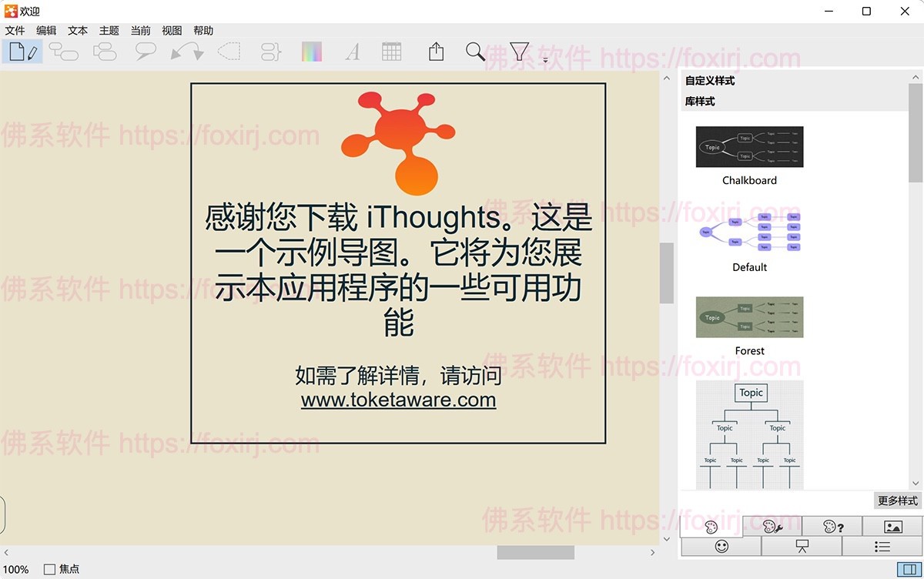Click the image panel tab icon

click(x=892, y=526)
